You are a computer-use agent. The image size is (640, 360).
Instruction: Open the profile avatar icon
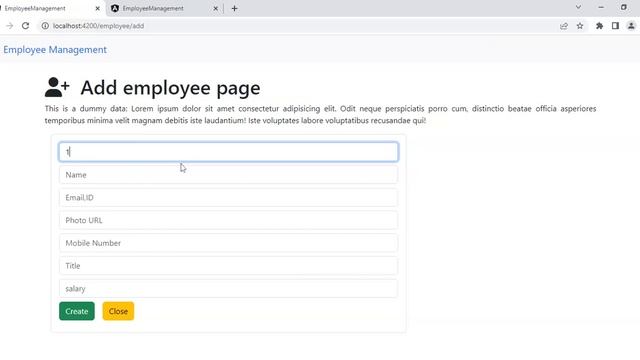[x=631, y=26]
